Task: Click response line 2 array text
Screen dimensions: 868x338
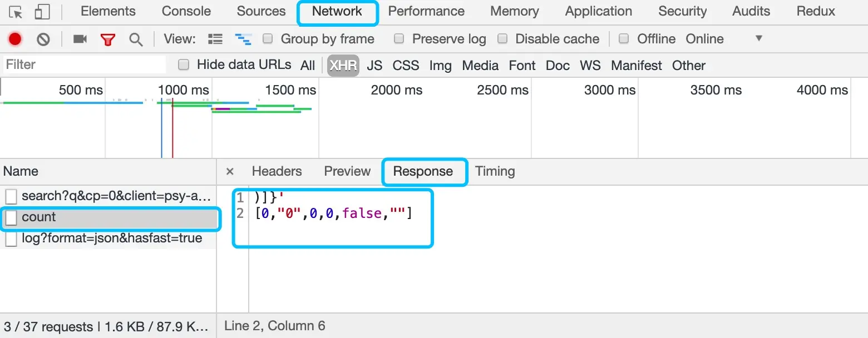Action: click(x=333, y=213)
